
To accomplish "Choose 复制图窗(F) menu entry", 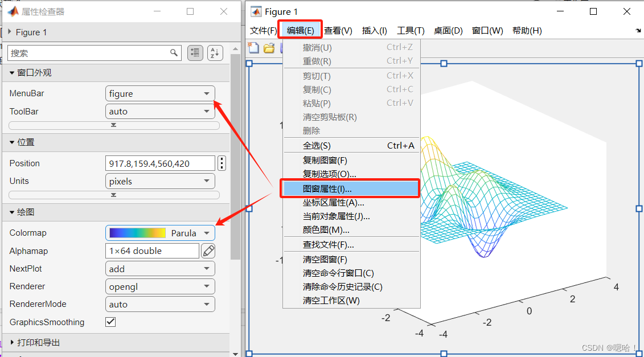I will tap(351, 160).
